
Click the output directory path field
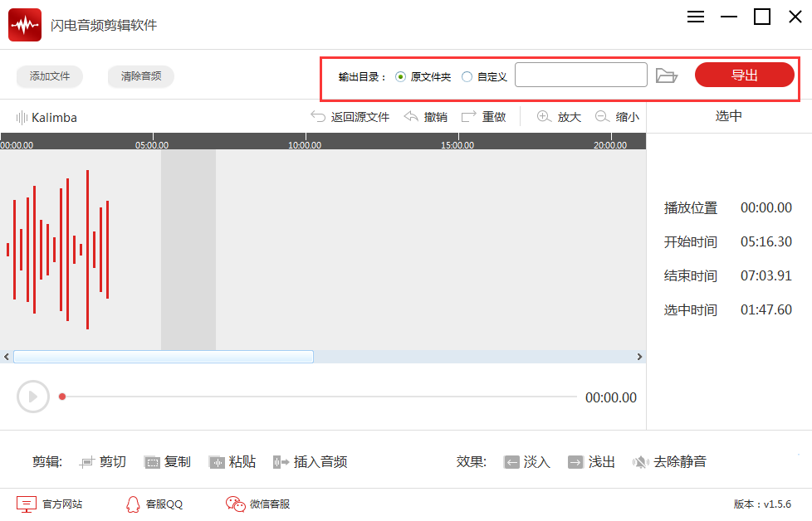tap(581, 75)
